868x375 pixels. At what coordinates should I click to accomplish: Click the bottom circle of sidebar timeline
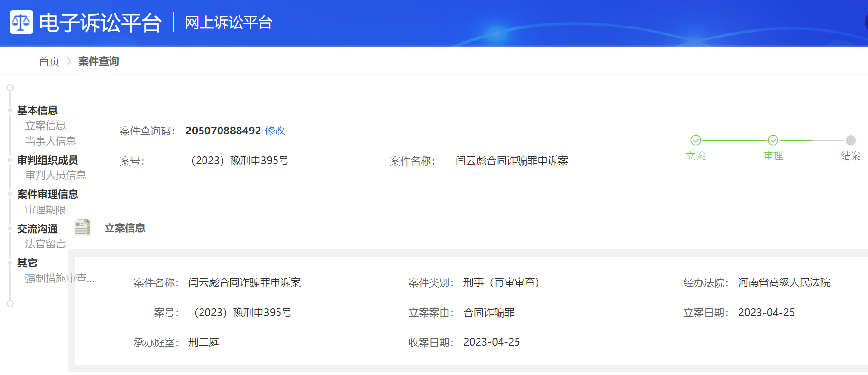tap(10, 303)
